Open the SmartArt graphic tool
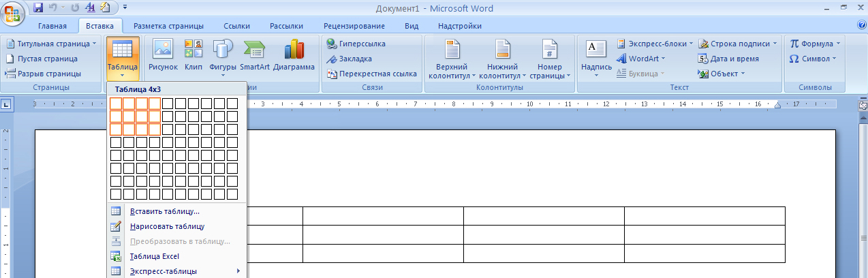 click(x=254, y=55)
